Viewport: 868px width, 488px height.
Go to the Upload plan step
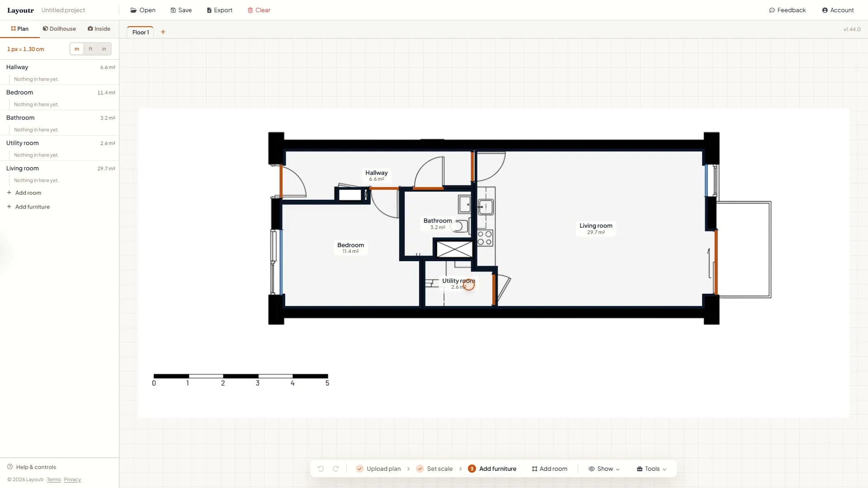pos(378,469)
